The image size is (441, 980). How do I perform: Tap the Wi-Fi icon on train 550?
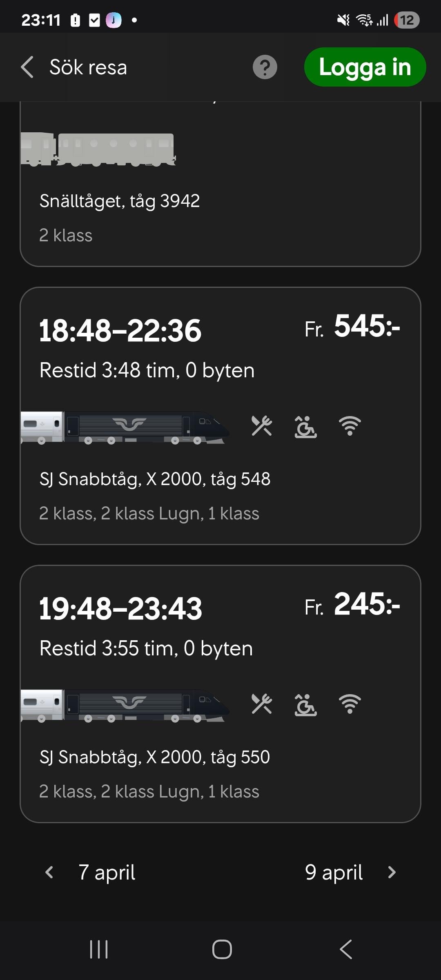pos(350,704)
